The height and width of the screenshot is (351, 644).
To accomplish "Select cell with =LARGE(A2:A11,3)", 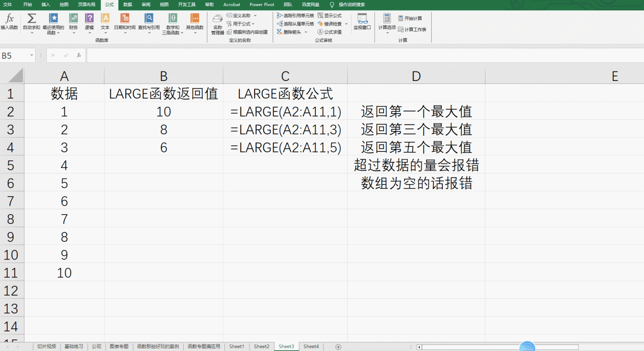I will (x=285, y=129).
